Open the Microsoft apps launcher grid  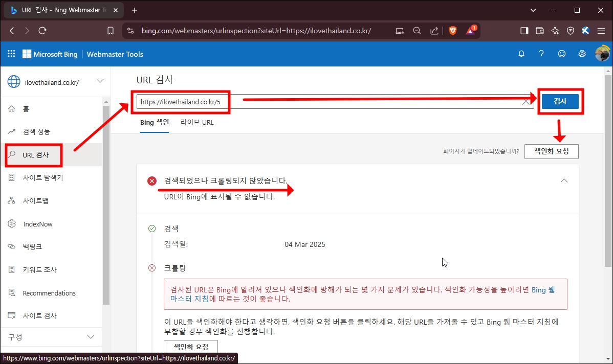(11, 54)
